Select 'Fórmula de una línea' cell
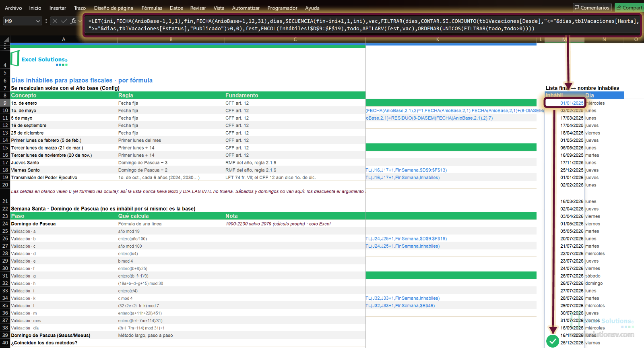This screenshot has width=644, height=348. pyautogui.click(x=171, y=224)
